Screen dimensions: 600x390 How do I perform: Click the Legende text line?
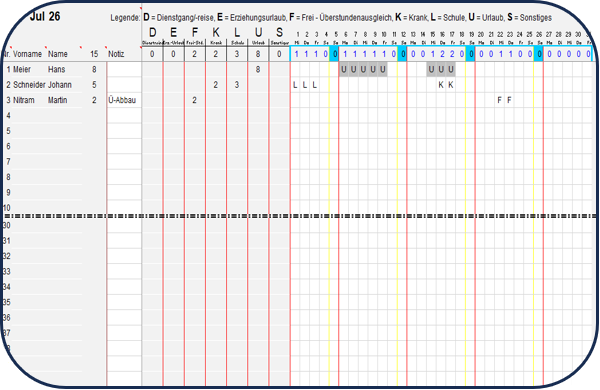point(331,18)
